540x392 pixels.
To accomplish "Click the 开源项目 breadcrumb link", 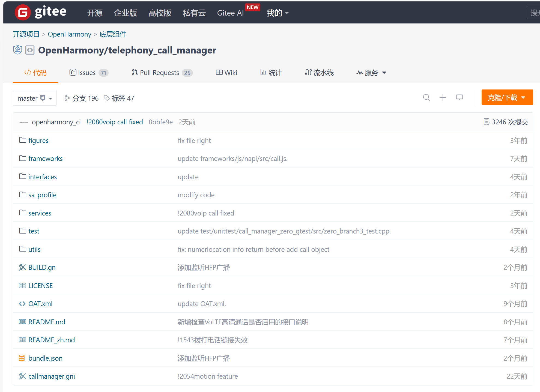I will tap(26, 34).
